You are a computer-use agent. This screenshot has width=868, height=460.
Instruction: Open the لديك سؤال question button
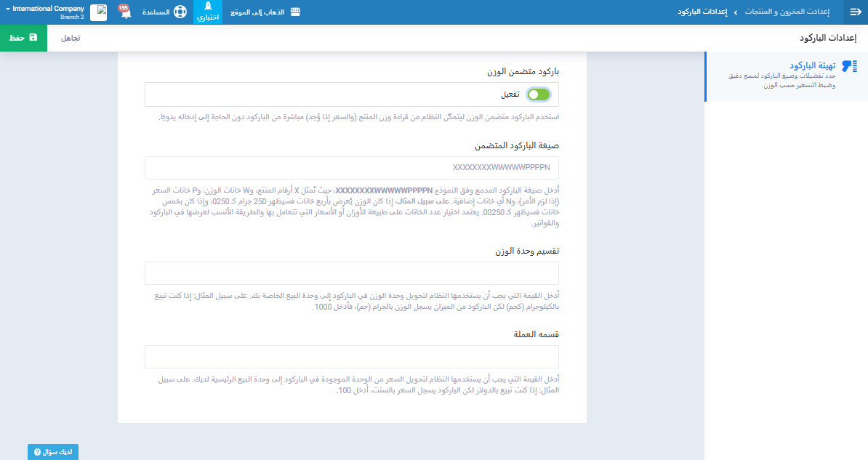pyautogui.click(x=53, y=452)
